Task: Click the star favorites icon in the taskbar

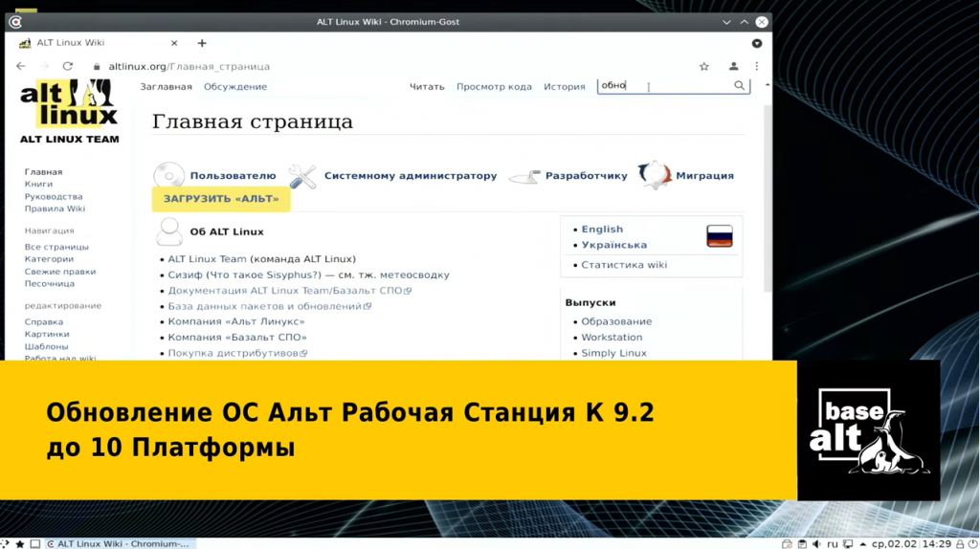Action: click(20, 544)
